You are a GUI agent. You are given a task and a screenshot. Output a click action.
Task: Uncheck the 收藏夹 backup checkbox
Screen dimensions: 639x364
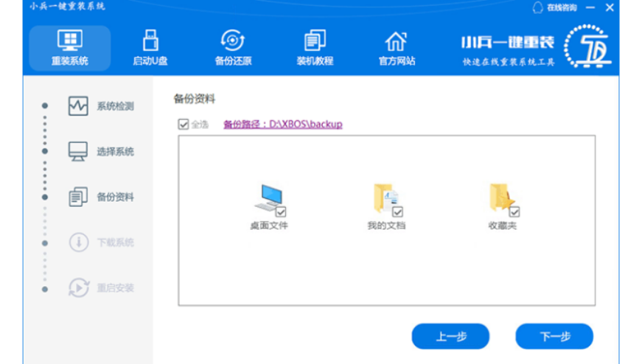click(514, 211)
